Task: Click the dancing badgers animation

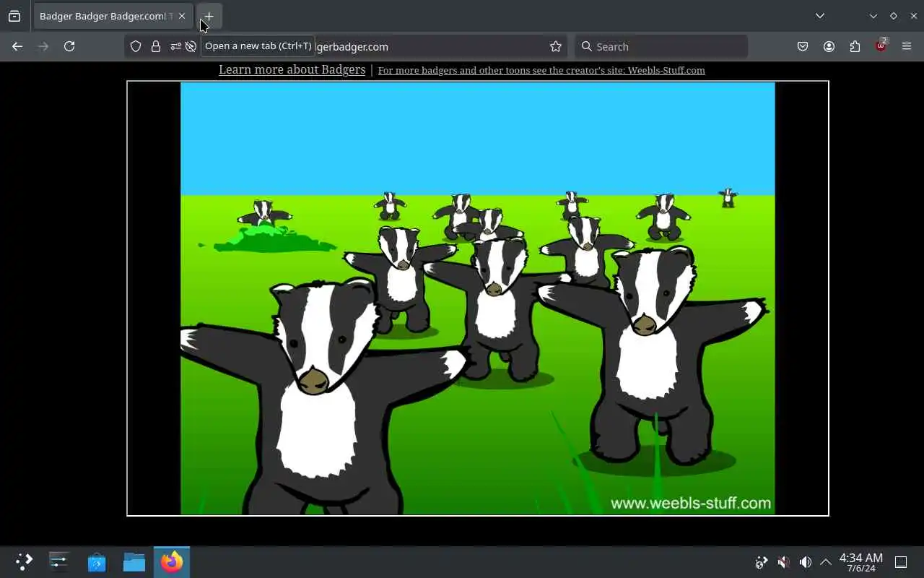Action: (478, 298)
